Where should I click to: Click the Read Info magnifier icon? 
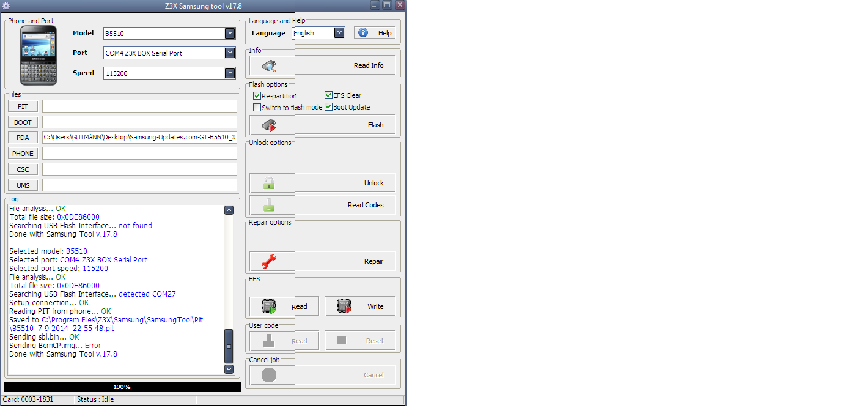point(270,65)
